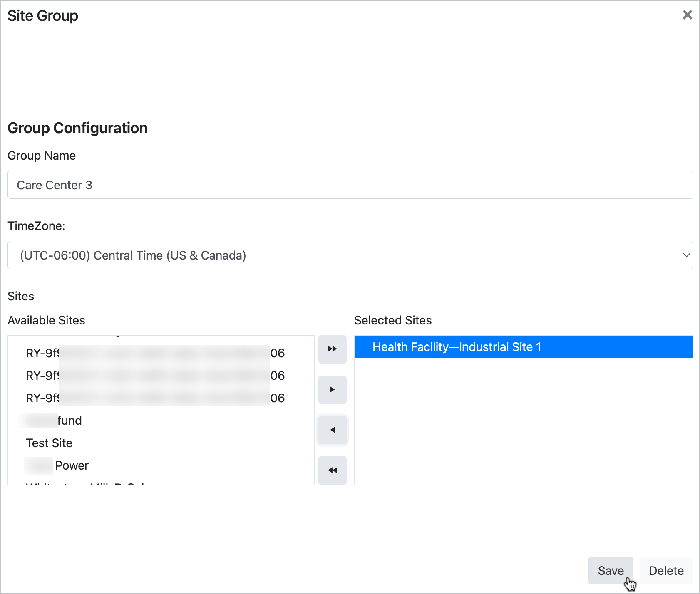Click the chevron arrow of the TimeZone select
This screenshot has width=700, height=594.
[x=686, y=255]
